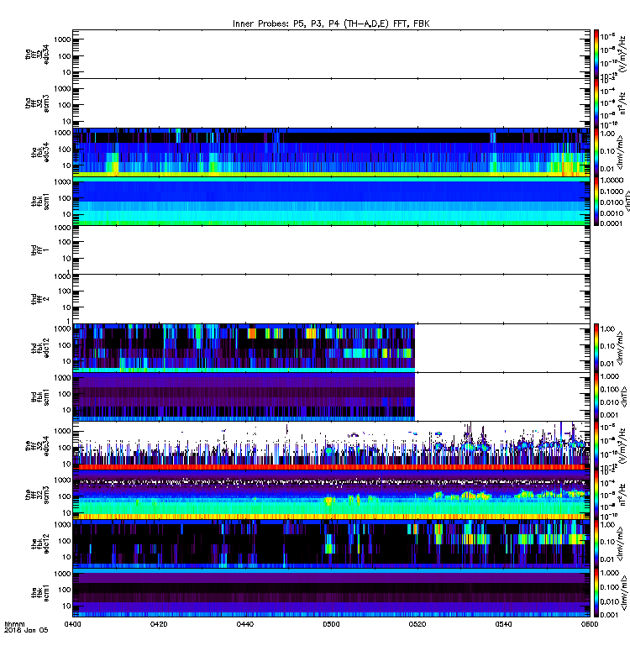Click the (V/m)²/Hz unit label of top color bar
The width and height of the screenshot is (630, 672).
click(x=623, y=54)
